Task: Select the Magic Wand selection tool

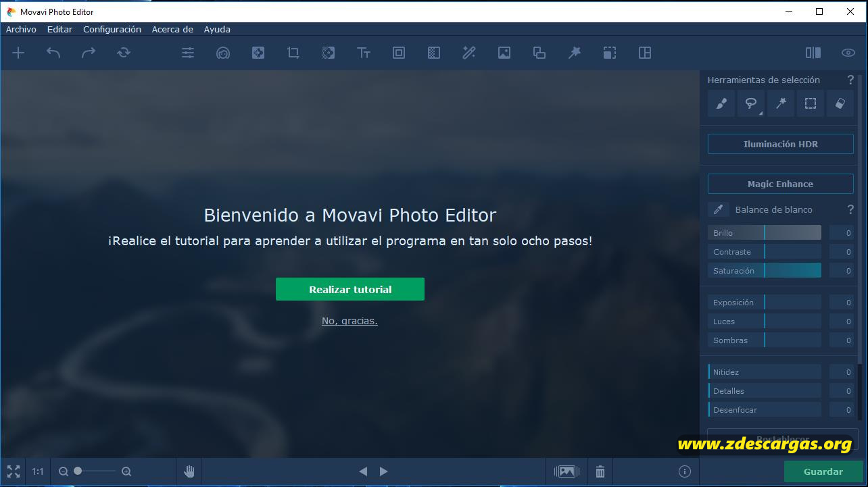Action: [781, 103]
